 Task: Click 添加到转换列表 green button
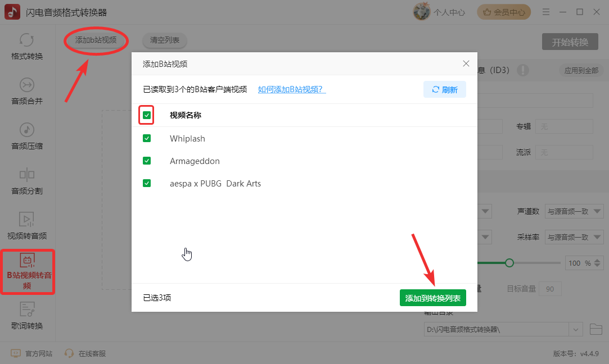pyautogui.click(x=432, y=298)
